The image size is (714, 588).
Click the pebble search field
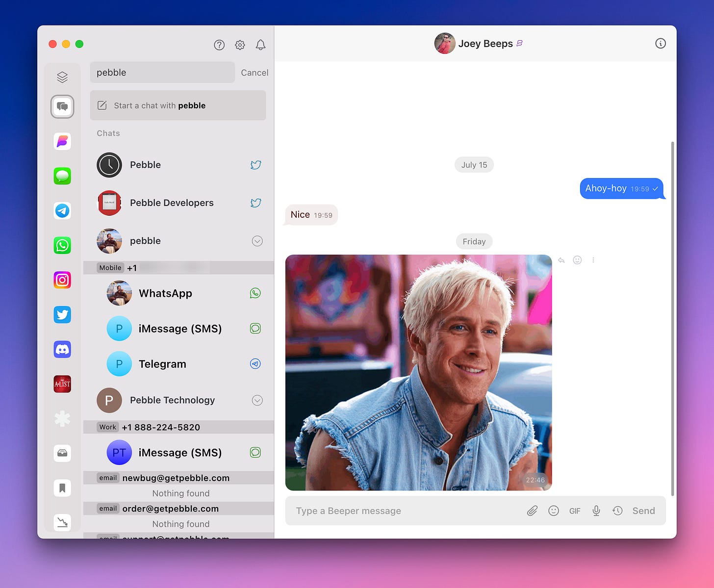coord(162,73)
